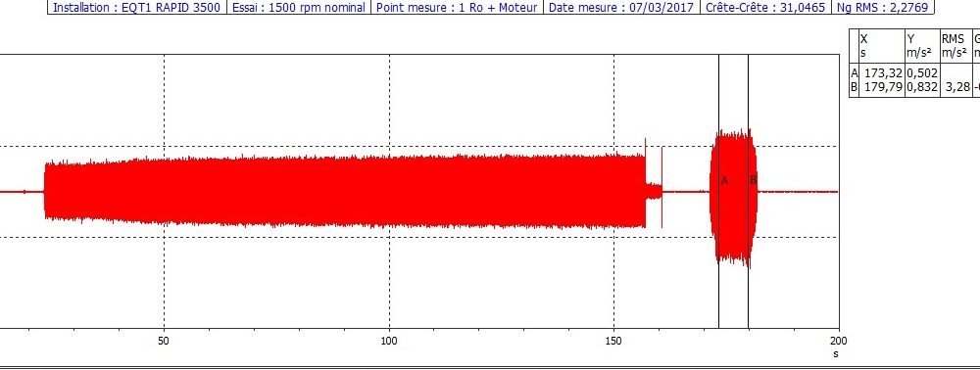
Task: Click the 3,28 RMS value cell
Action: tap(955, 87)
